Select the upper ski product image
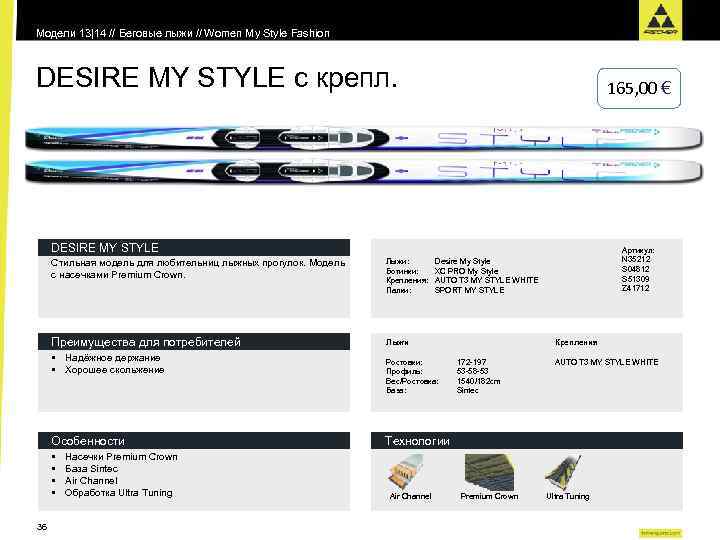This screenshot has height=540, width=720. 363,137
